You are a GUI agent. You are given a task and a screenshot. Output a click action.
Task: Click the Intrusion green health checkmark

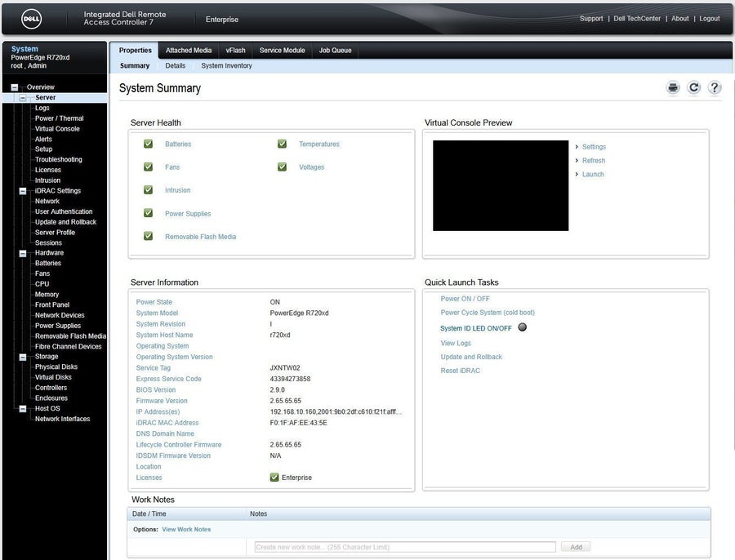(x=148, y=189)
